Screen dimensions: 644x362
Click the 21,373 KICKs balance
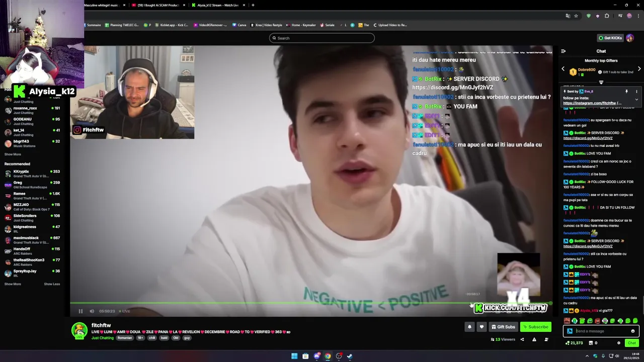click(574, 343)
